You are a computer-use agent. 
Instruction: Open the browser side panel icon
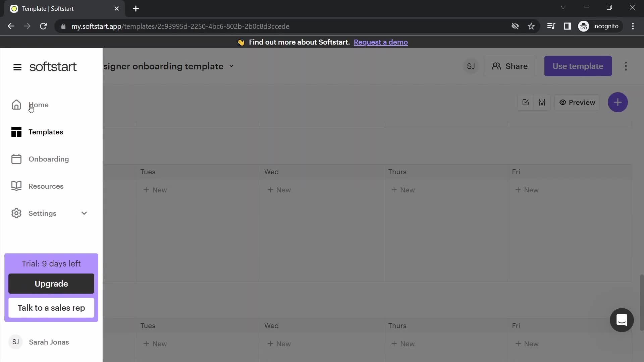pos(568,26)
